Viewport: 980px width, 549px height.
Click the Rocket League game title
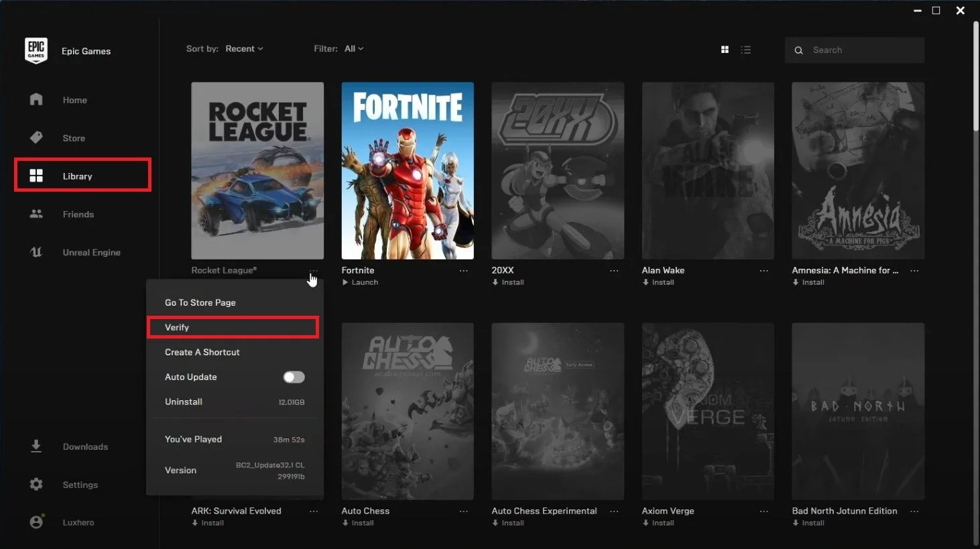[224, 270]
